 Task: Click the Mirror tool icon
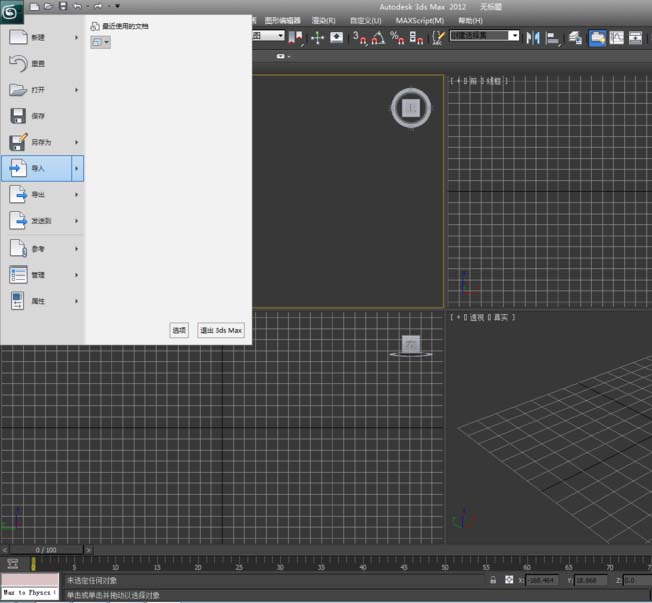(x=534, y=38)
